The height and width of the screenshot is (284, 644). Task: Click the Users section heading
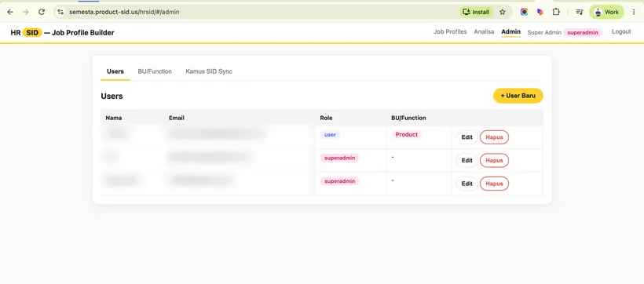[112, 96]
